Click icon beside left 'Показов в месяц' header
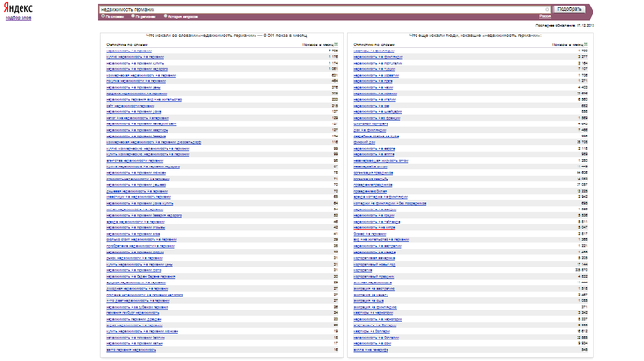The height and width of the screenshot is (361, 644). coord(336,44)
